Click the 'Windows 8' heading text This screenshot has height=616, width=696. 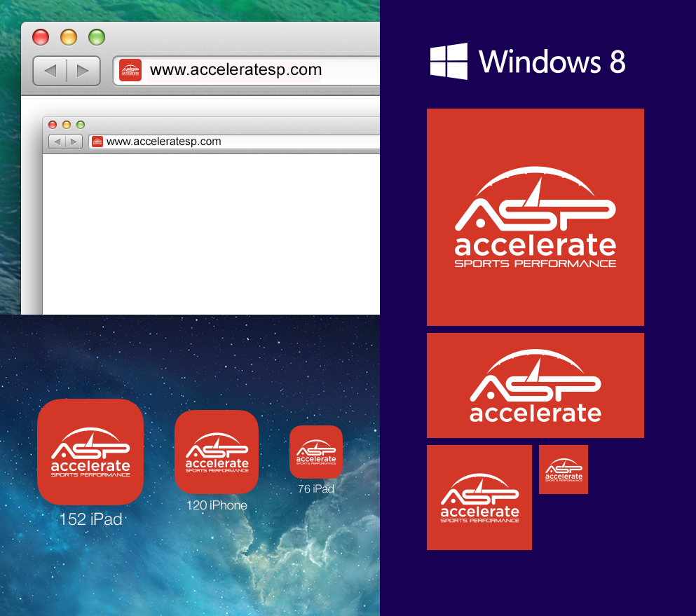(x=552, y=61)
